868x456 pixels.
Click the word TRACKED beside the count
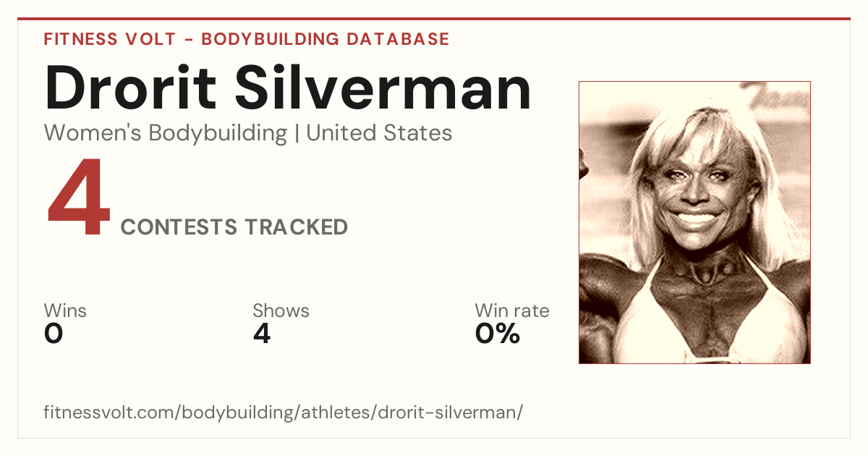(x=295, y=227)
